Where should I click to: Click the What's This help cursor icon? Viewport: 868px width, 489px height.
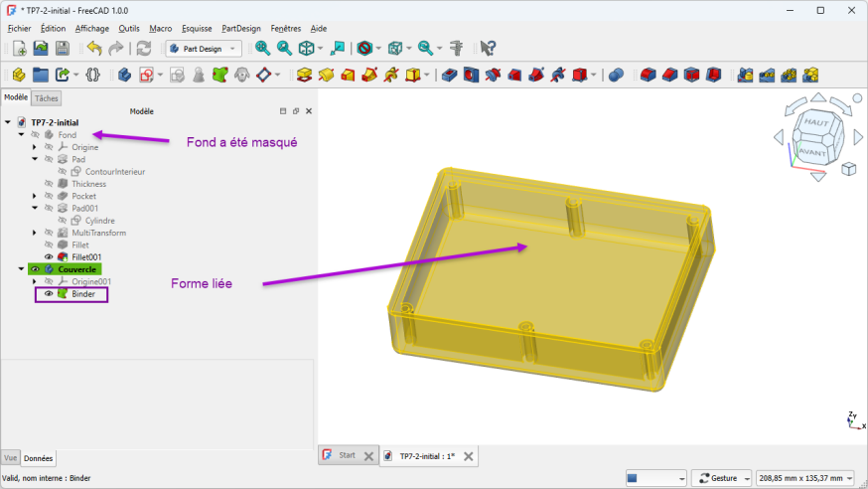(x=488, y=48)
